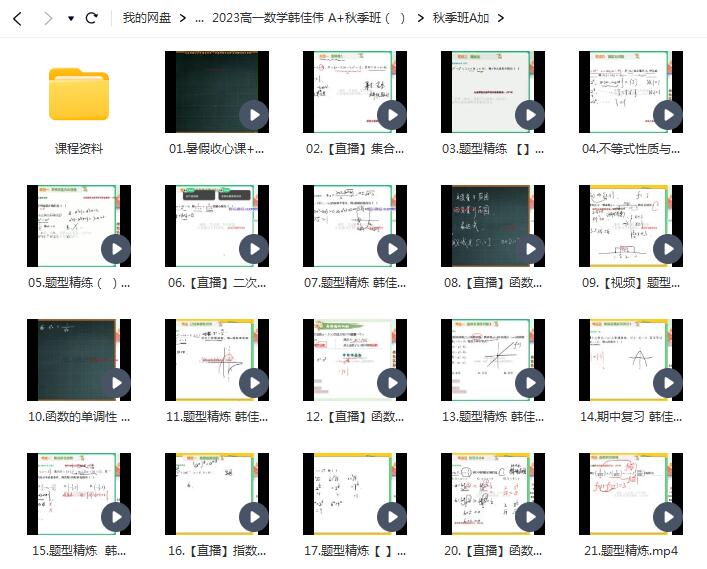Click the forward navigation arrow
The width and height of the screenshot is (707, 569).
pyautogui.click(x=47, y=18)
